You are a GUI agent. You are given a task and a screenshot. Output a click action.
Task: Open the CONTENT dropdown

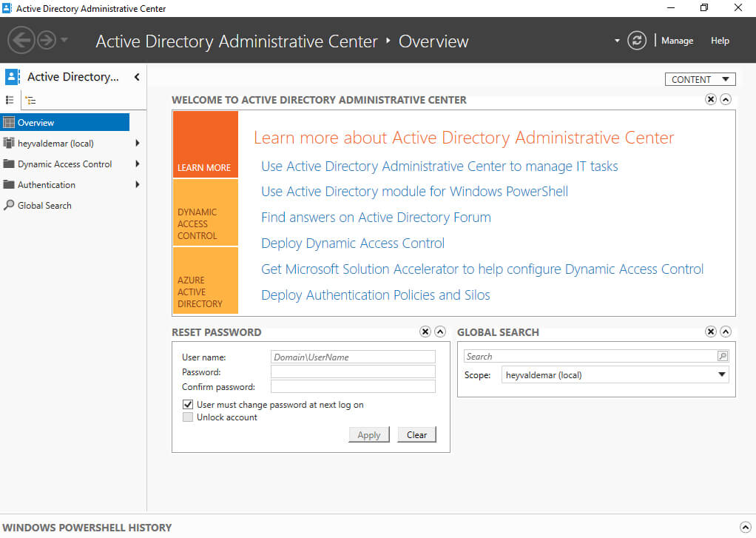coord(700,79)
